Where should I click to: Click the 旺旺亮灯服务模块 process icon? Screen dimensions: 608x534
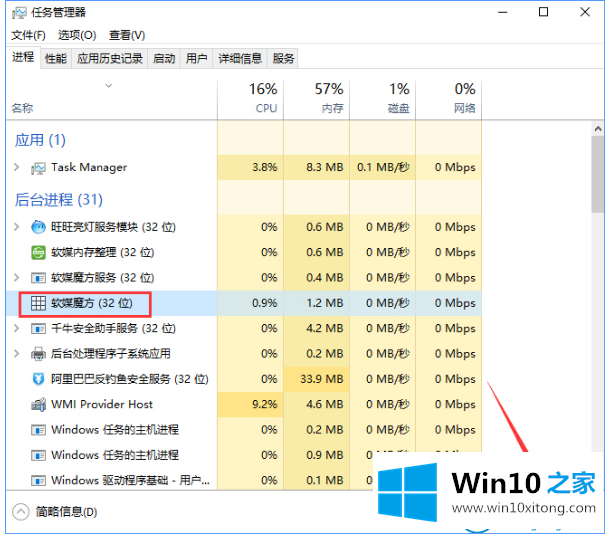(x=38, y=227)
